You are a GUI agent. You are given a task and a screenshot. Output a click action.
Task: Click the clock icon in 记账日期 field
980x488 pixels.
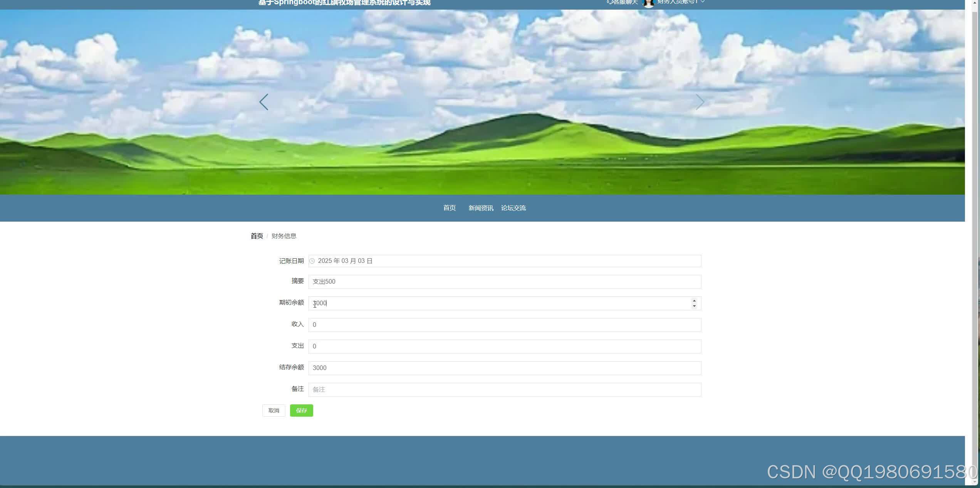(313, 261)
